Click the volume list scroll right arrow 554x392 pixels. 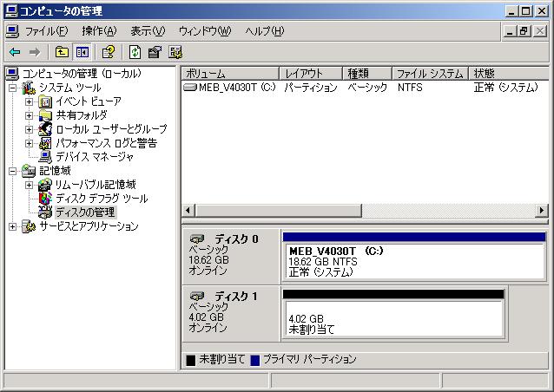[541, 211]
